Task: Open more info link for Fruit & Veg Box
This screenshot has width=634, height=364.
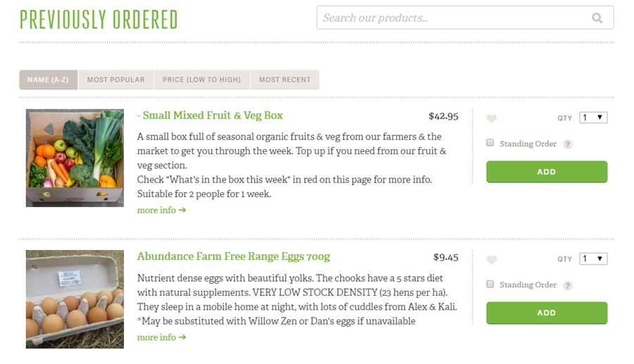Action: tap(161, 211)
